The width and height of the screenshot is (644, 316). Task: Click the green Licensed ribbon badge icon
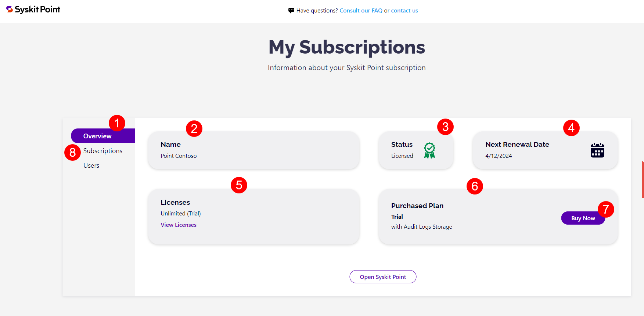pyautogui.click(x=429, y=150)
